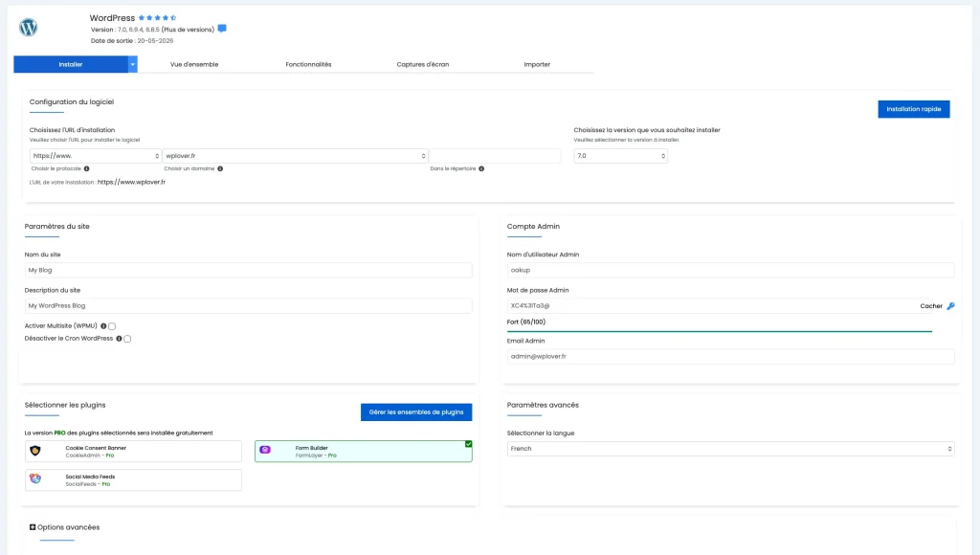Uncheck the Form Builder plugin checkbox
Screen dimensions: 980x555
click(468, 444)
